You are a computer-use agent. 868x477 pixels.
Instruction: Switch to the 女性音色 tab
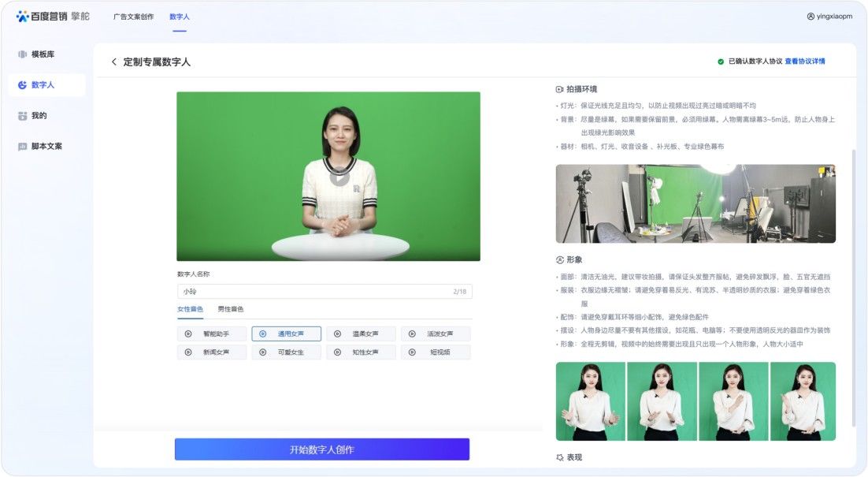point(190,309)
